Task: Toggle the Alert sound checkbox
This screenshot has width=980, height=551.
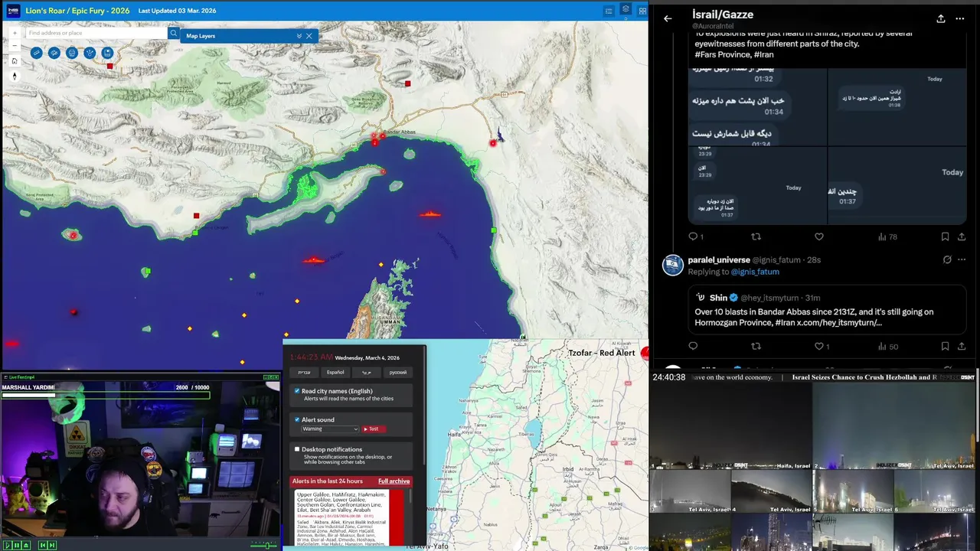Action: [x=297, y=419]
